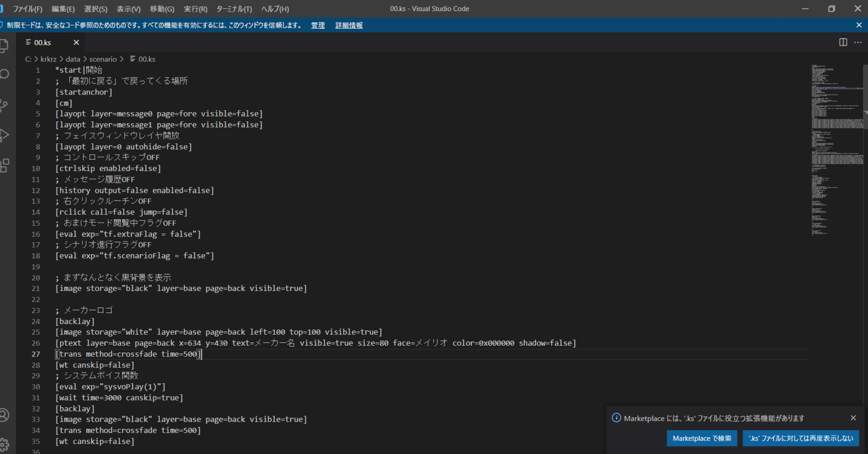Image resolution: width=868 pixels, height=454 pixels.
Task: Click '; メーカーロゴ' comment line
Action: coord(84,310)
